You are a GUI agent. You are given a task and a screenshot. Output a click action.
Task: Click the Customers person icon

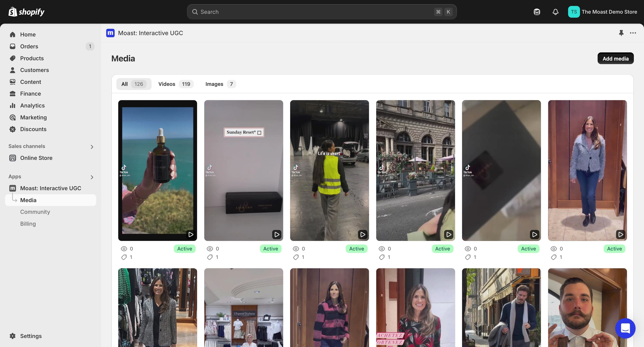[12, 70]
